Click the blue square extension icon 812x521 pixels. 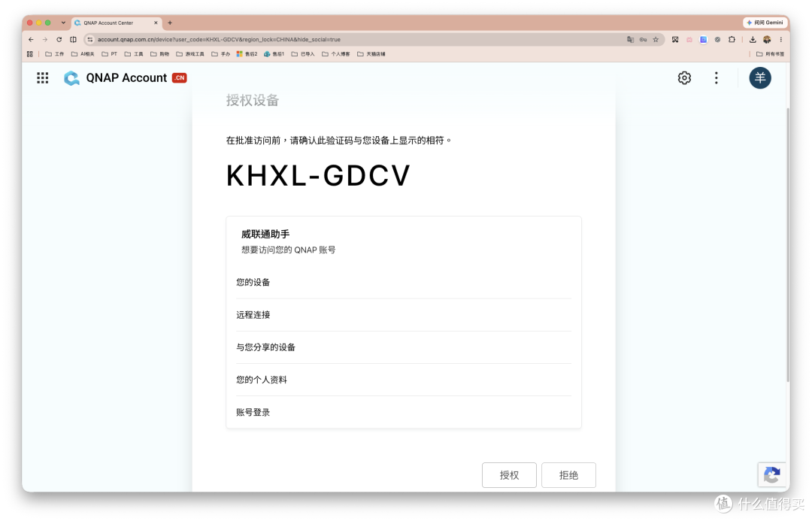click(703, 39)
